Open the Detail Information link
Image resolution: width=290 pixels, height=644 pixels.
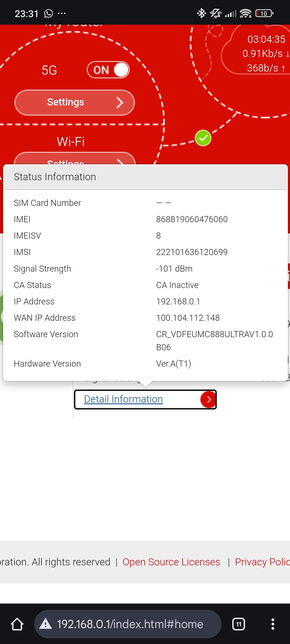(123, 399)
